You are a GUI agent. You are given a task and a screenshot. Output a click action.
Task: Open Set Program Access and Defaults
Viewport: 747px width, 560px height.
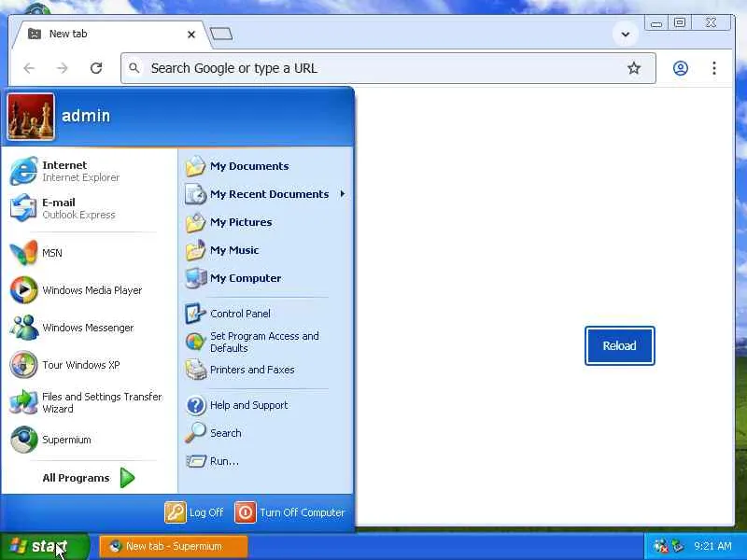(x=266, y=342)
